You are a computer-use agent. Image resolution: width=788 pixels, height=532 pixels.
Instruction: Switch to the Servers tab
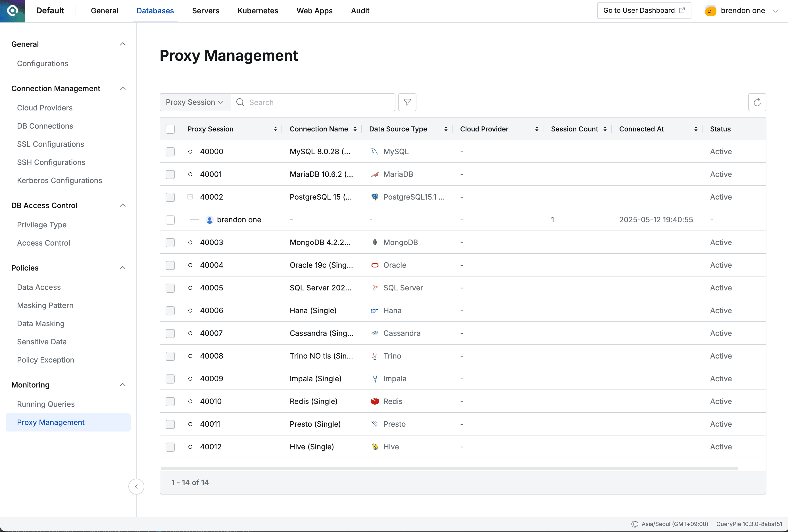[x=205, y=11]
